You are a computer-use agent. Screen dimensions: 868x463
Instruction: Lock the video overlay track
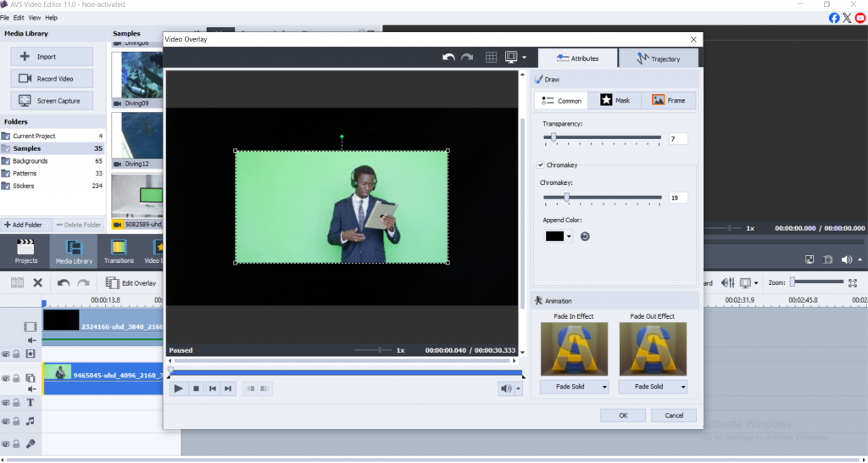click(x=16, y=378)
